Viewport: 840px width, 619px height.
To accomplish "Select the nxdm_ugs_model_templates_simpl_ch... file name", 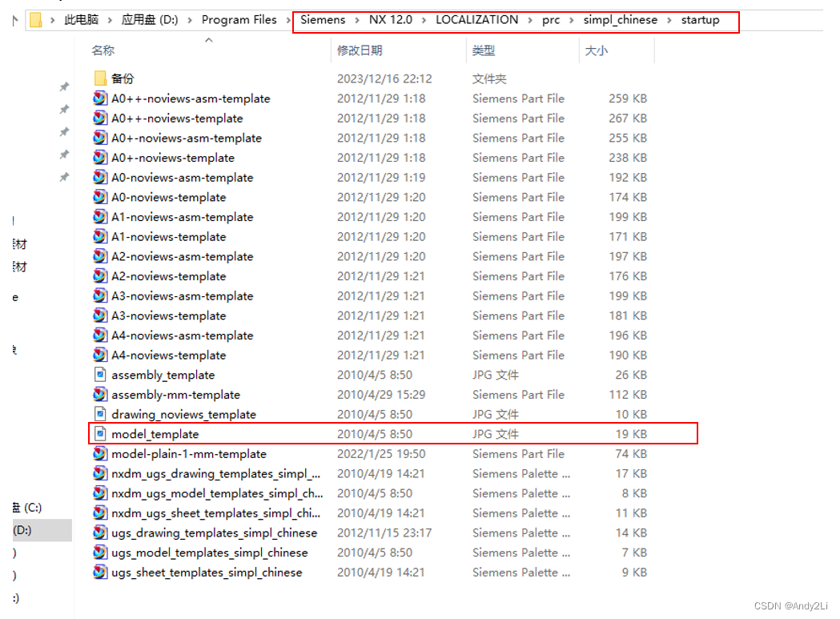I will (x=217, y=493).
